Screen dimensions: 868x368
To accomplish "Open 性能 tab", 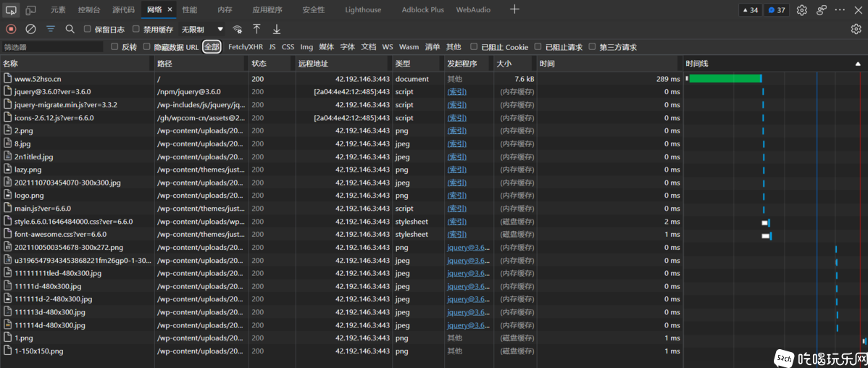I will [189, 10].
